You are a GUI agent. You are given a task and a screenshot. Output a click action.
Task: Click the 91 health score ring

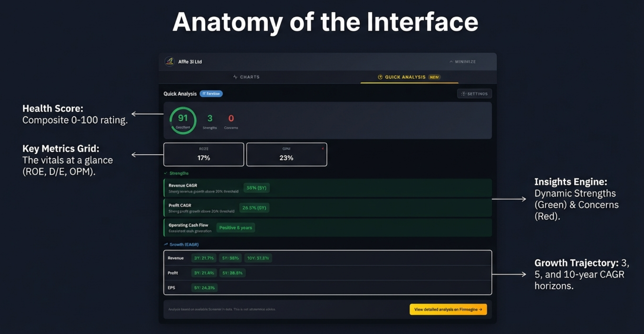coord(183,121)
